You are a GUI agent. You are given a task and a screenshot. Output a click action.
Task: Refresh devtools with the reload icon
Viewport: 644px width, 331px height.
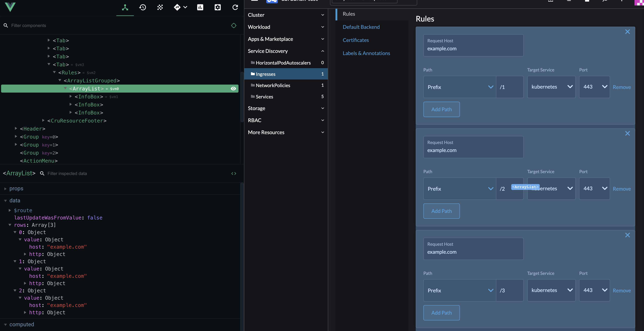[235, 7]
